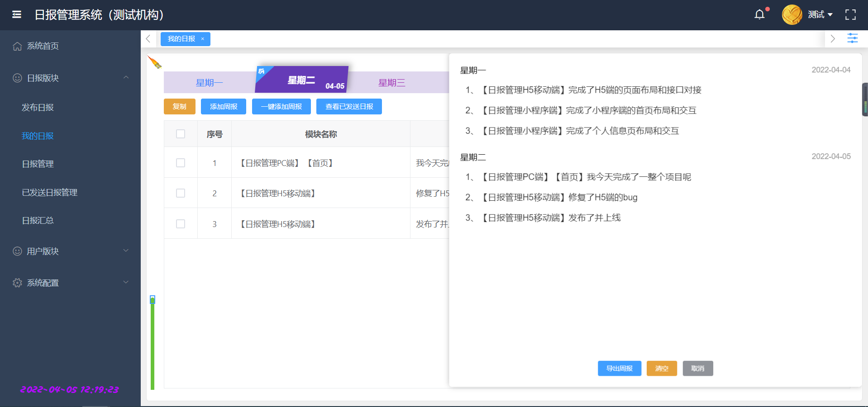Check the checkbox for row 1 日报管理PC端
The width and height of the screenshot is (868, 407).
coord(180,163)
